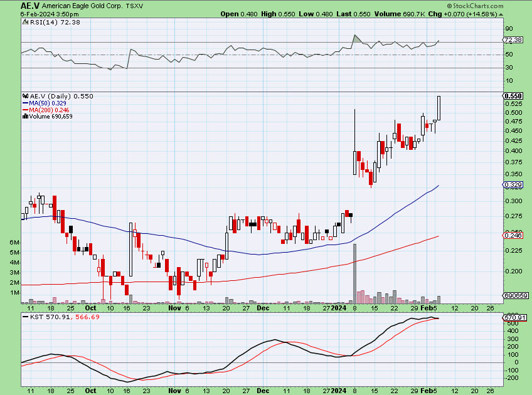The height and width of the screenshot is (395, 532).
Task: Click the 3M volume axis label
Action: [x=14, y=273]
